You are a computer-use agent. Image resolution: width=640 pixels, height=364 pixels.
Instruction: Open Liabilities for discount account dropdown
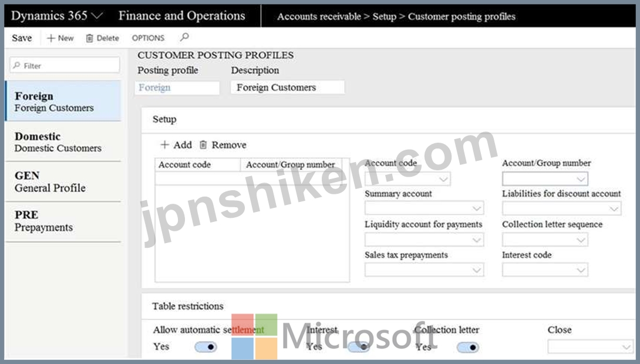coord(562,208)
